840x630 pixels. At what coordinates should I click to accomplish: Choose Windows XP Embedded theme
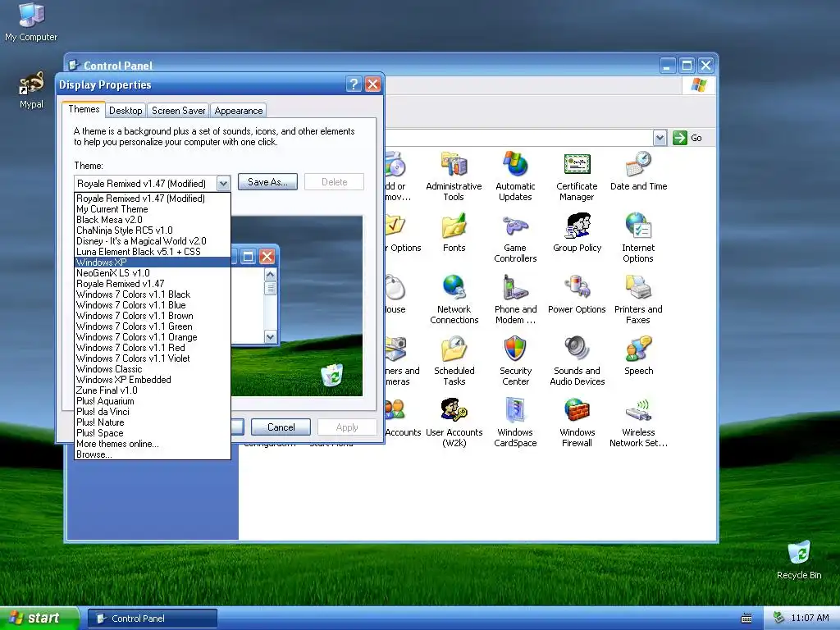tap(152, 380)
